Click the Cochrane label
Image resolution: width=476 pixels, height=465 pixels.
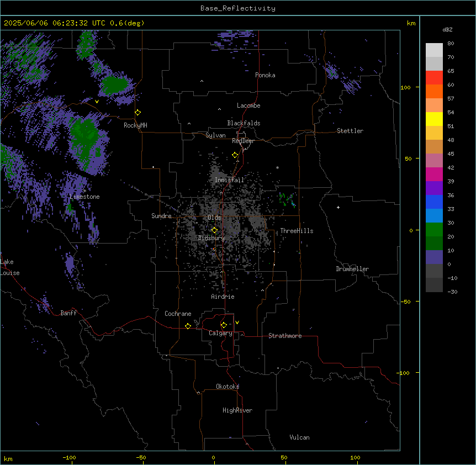tap(178, 314)
